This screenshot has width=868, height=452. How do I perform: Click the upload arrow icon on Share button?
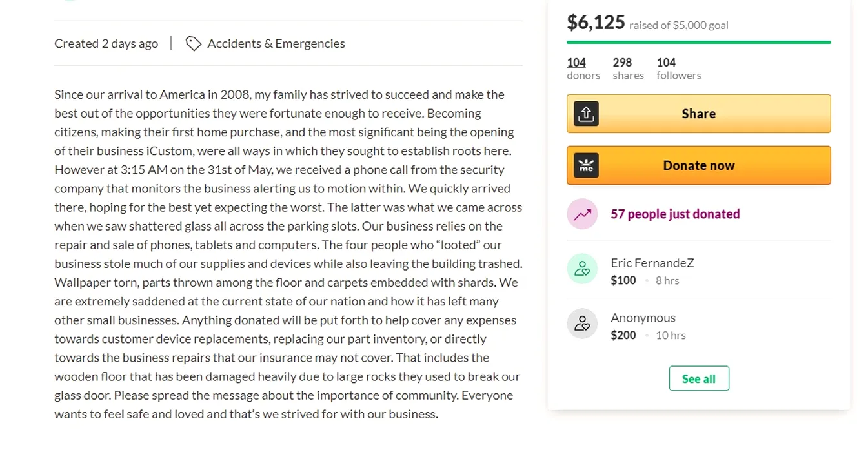tap(586, 114)
